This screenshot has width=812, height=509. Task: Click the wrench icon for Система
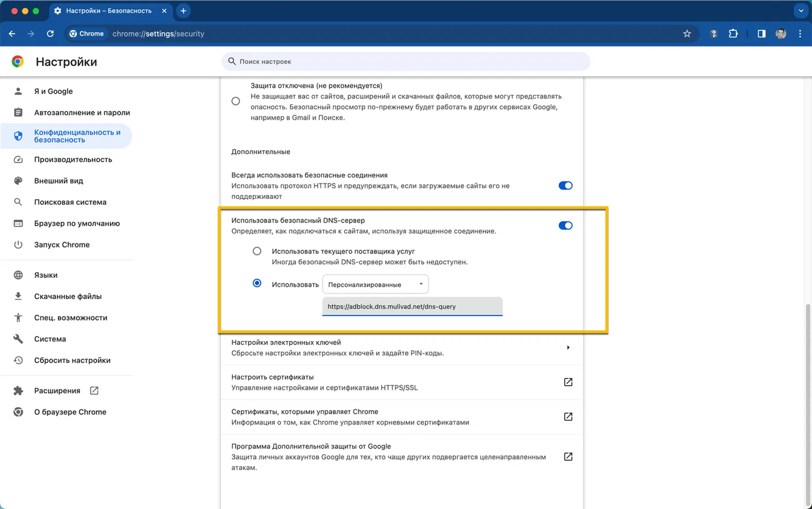(18, 339)
